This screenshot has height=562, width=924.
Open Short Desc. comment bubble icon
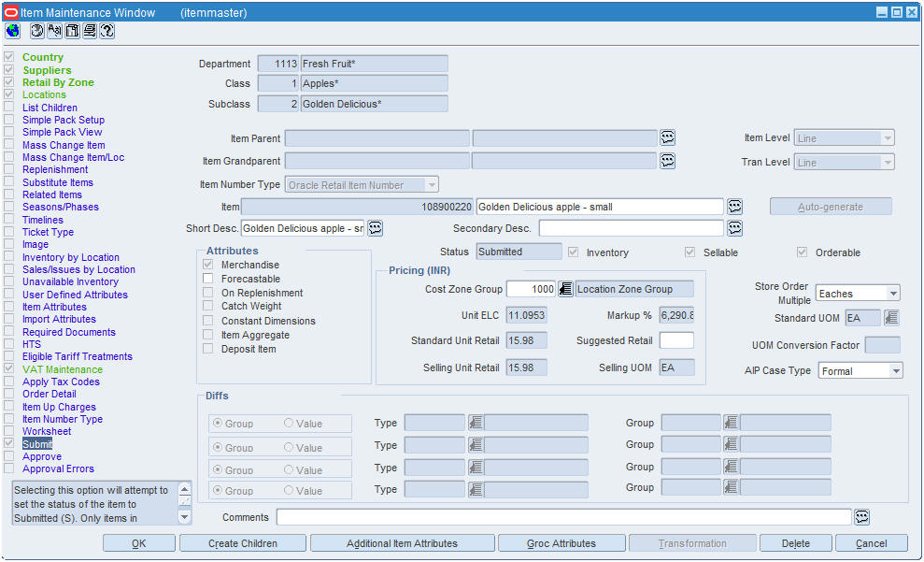376,228
